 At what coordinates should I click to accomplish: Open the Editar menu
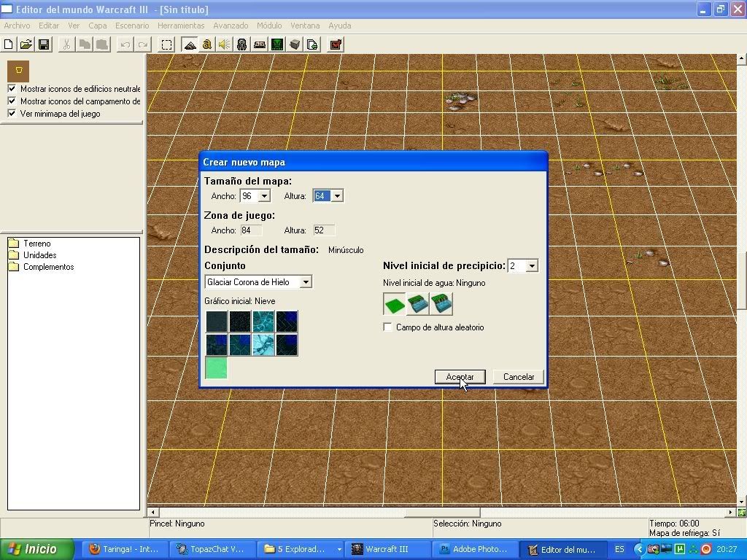click(x=49, y=26)
